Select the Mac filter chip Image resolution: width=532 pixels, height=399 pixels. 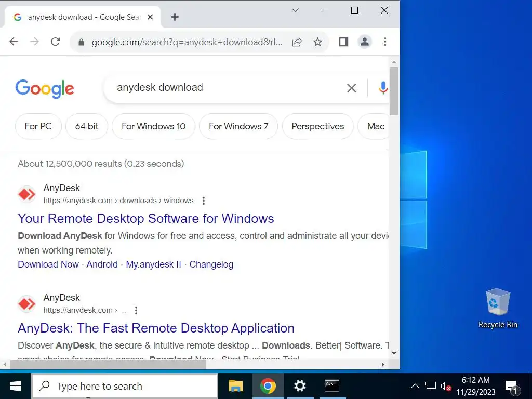(374, 126)
